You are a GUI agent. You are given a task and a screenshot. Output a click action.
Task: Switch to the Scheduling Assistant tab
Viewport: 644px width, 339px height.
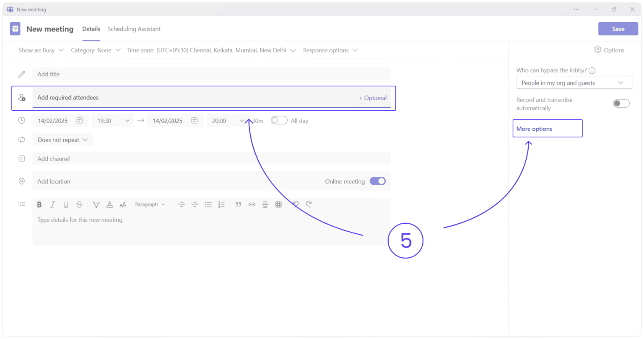click(x=134, y=29)
